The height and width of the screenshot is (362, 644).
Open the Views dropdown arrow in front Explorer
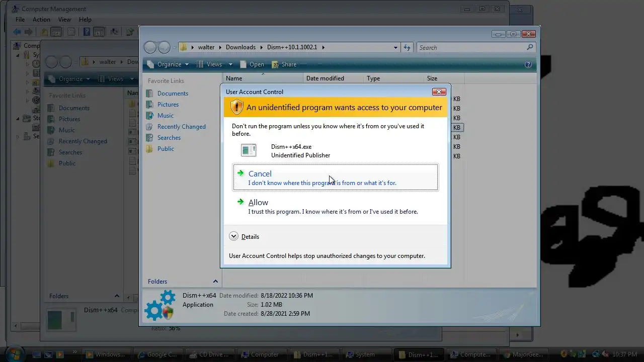tap(230, 64)
